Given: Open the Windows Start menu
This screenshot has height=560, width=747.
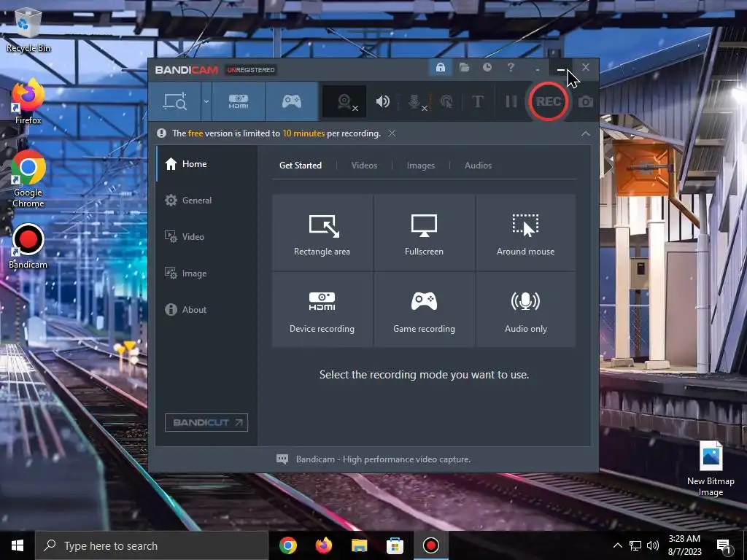Looking at the screenshot, I should (18, 545).
